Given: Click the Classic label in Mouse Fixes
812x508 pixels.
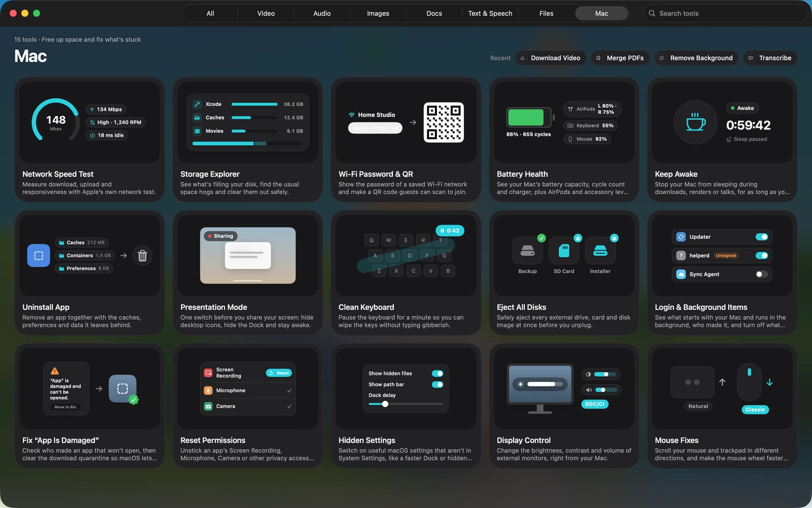Looking at the screenshot, I should click(755, 409).
